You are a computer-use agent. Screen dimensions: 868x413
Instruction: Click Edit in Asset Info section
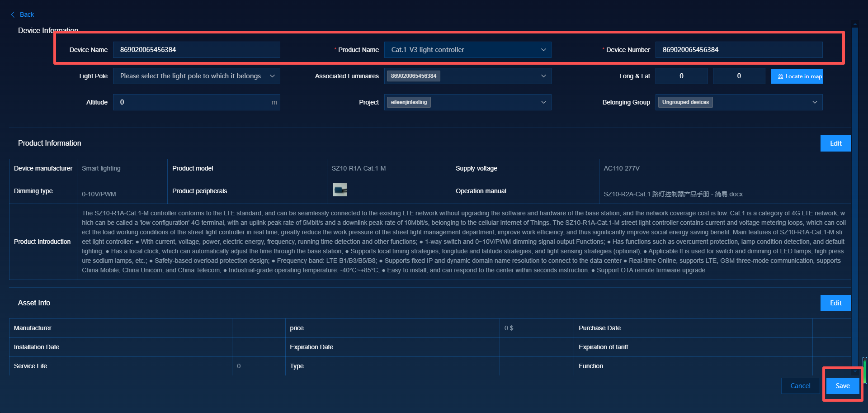click(835, 303)
